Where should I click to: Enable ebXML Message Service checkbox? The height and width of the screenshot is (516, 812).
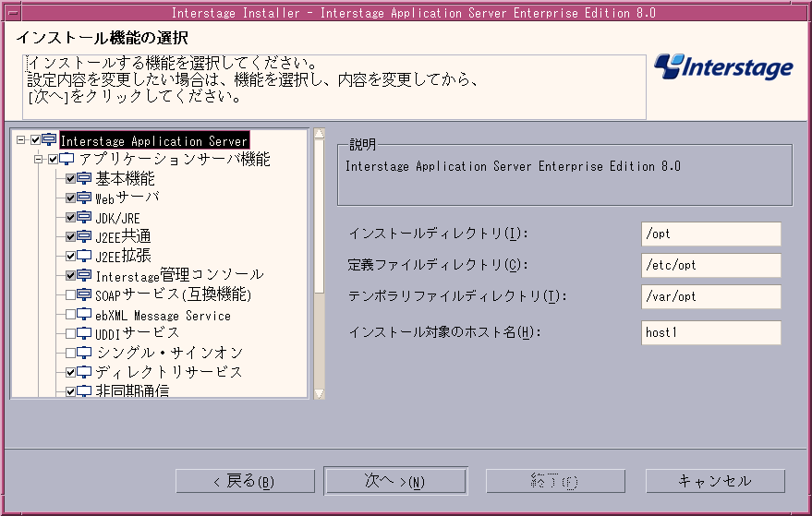(70, 314)
